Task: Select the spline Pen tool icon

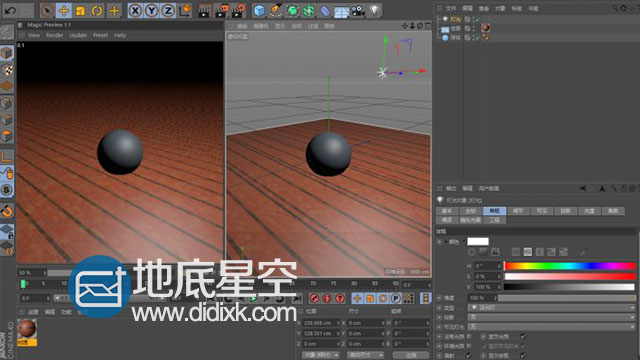Action: [276, 11]
